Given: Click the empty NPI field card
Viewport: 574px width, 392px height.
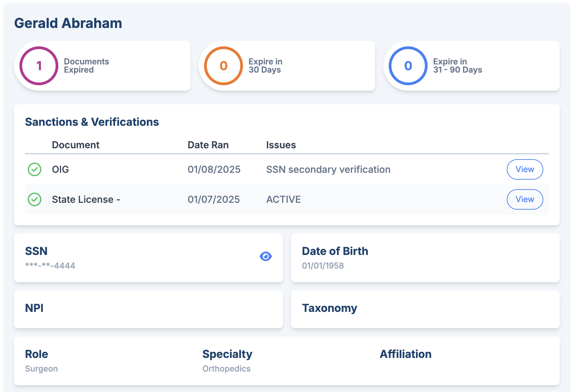Looking at the screenshot, I should pos(148,309).
